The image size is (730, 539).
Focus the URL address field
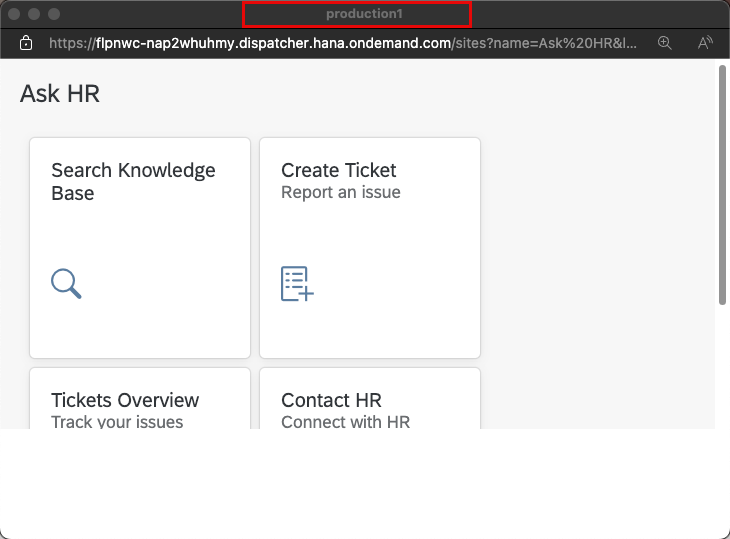(x=343, y=43)
